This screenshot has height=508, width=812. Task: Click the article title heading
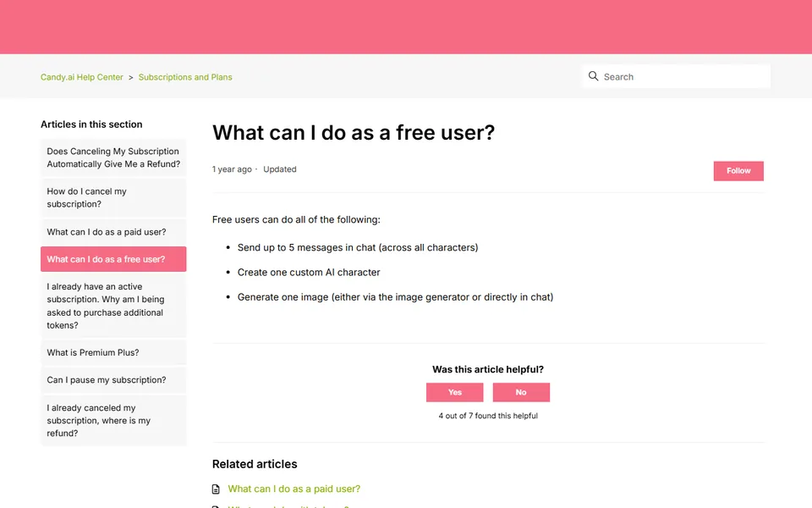click(x=354, y=133)
